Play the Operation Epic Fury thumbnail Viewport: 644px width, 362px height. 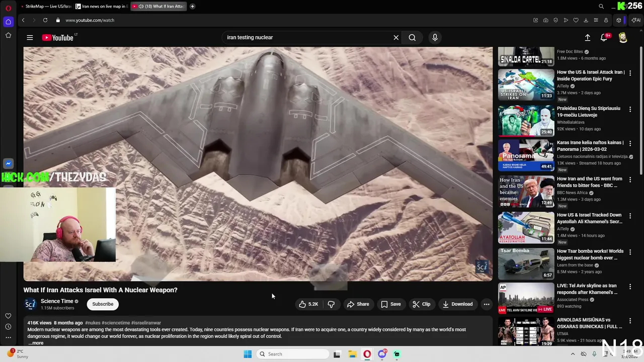click(x=526, y=84)
